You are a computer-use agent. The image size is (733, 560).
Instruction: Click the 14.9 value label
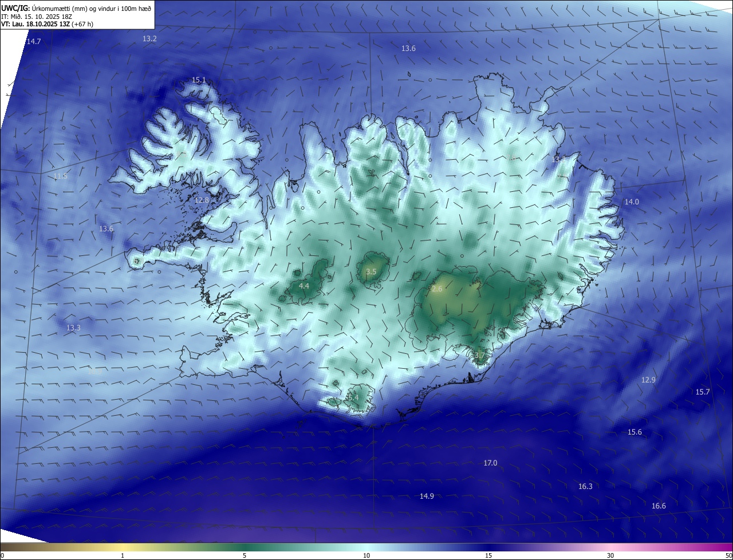click(x=427, y=496)
